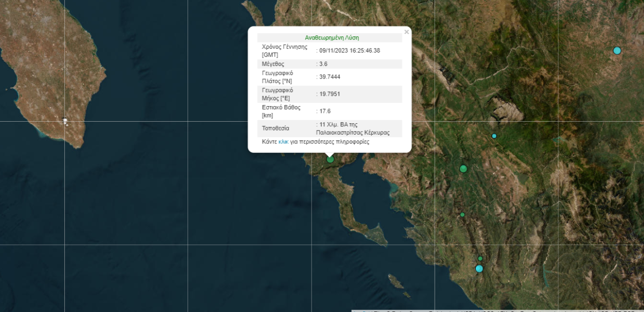Click the 'Εστιακό Βάθος [km]' label
The width and height of the screenshot is (644, 312).
(x=281, y=111)
